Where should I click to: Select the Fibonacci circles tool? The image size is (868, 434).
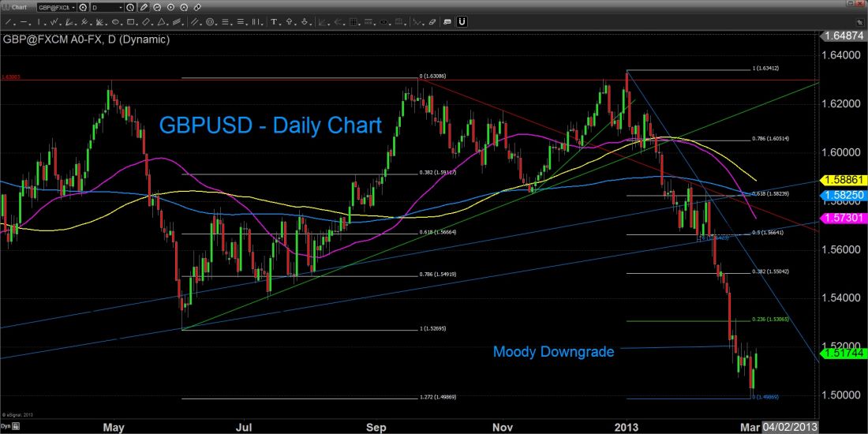pos(209,21)
